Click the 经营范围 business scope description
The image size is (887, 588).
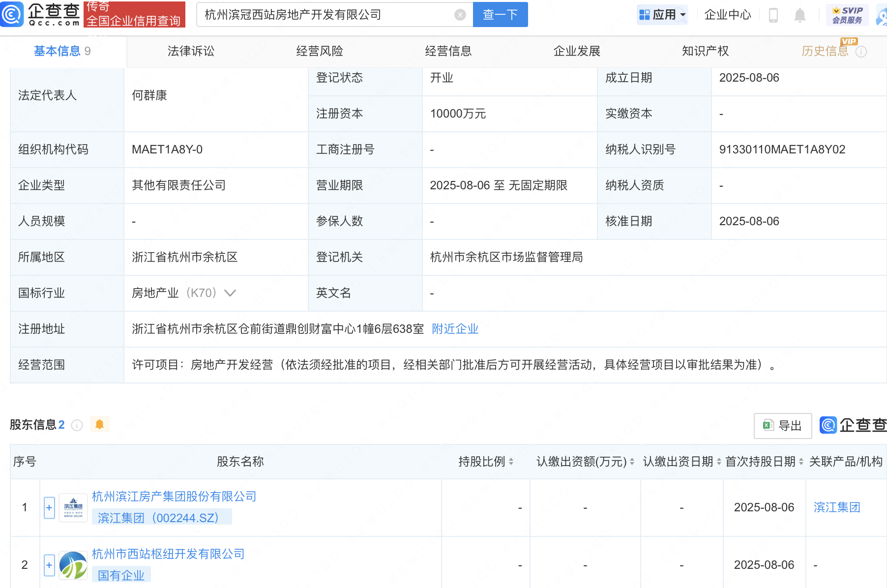(454, 365)
